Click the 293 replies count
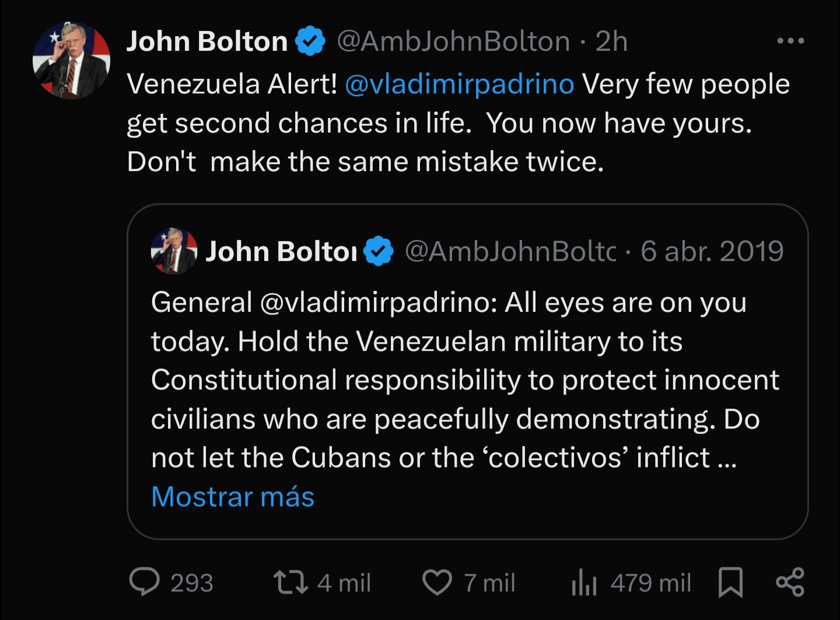The height and width of the screenshot is (620, 840). [191, 583]
